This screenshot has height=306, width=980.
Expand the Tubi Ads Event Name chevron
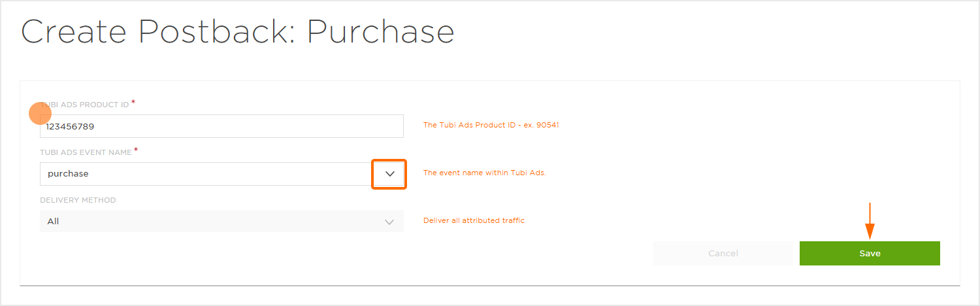(389, 174)
